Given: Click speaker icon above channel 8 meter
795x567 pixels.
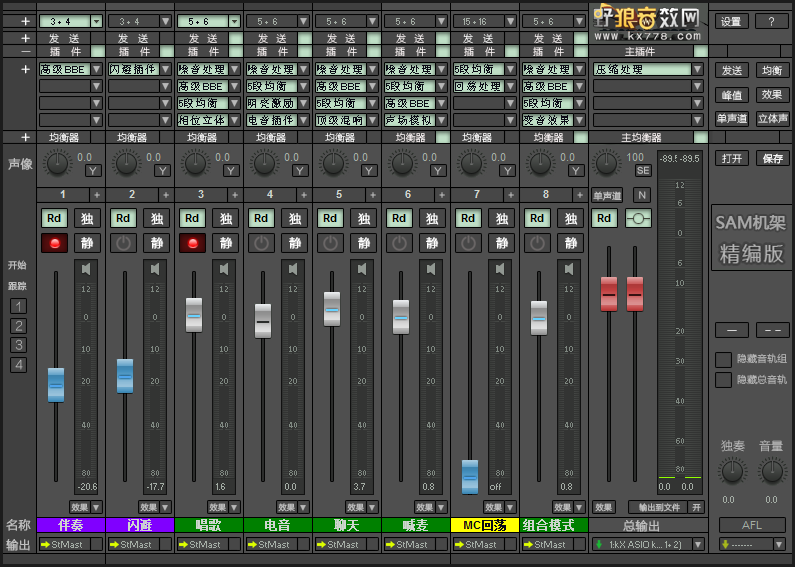Looking at the screenshot, I should pos(569,269).
